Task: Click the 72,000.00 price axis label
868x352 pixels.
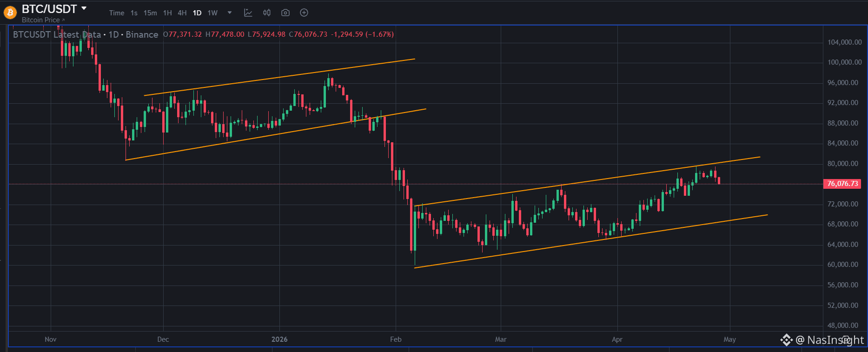Action: (x=843, y=204)
